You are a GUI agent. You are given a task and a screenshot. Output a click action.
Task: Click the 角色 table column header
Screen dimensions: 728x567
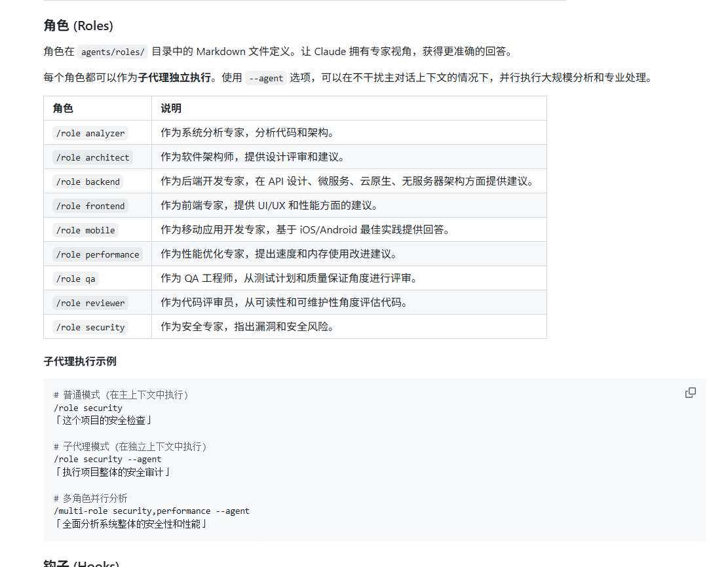coord(63,108)
